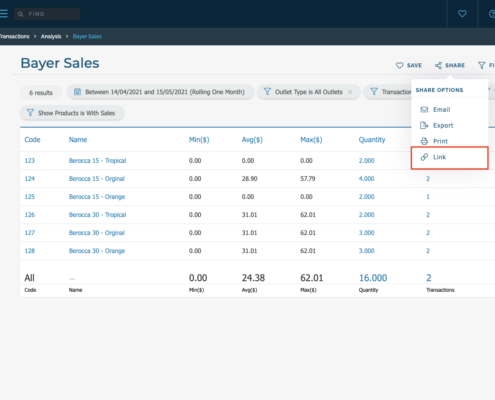Open product code 124

30,179
